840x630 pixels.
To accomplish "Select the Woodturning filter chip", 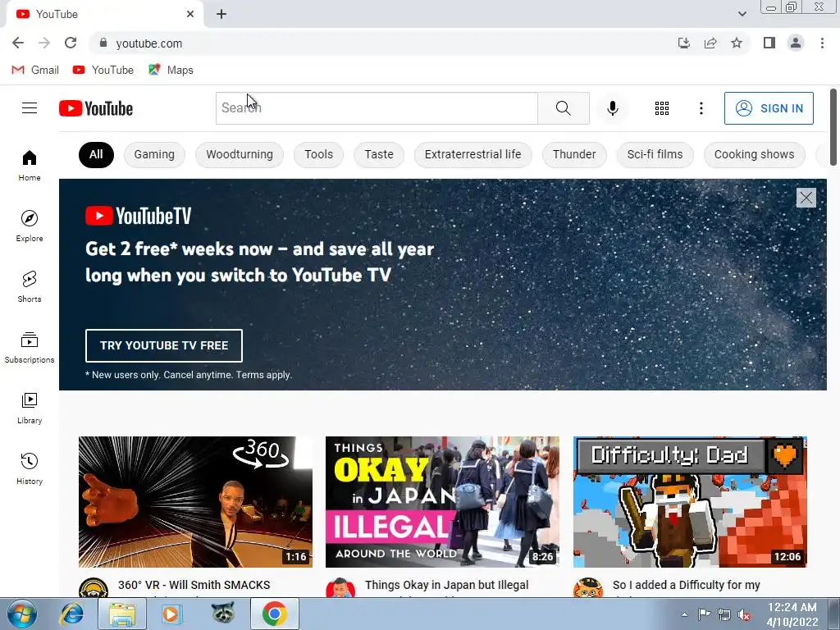I will [x=240, y=155].
